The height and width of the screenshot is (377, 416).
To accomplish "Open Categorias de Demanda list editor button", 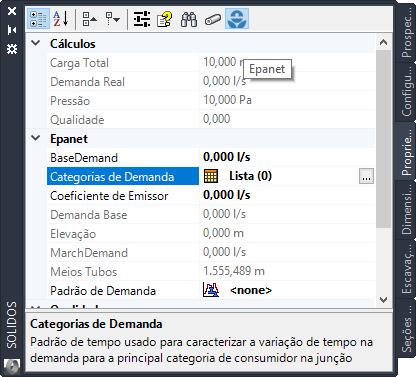I will [366, 176].
